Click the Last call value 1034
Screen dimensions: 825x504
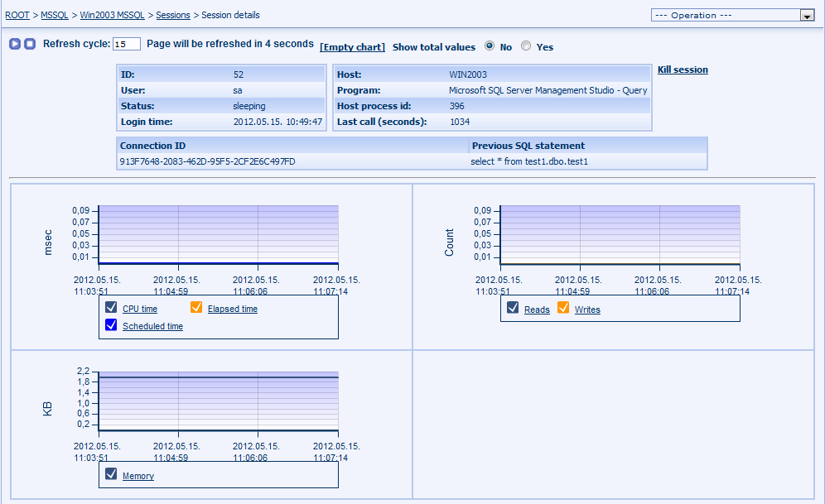tap(460, 122)
